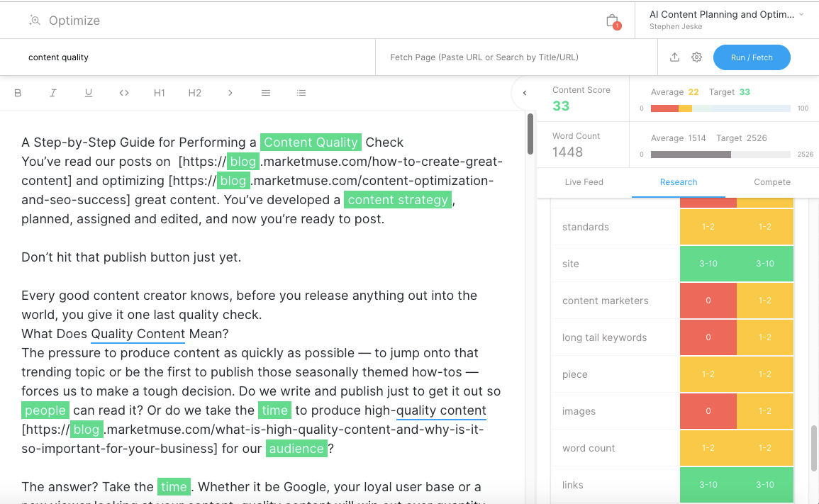Click the bulleted list icon in the toolbar
Screen dimensions: 819x504
(301, 92)
